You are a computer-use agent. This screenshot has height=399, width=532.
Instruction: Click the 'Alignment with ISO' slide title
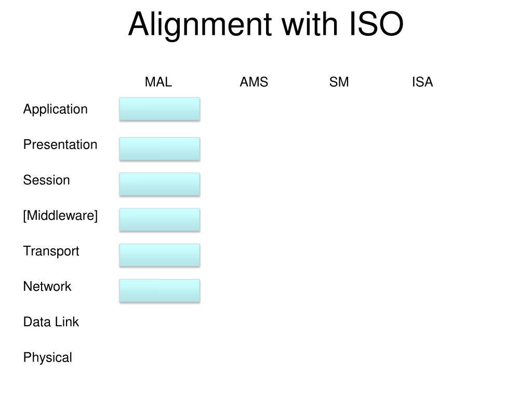coord(265,25)
